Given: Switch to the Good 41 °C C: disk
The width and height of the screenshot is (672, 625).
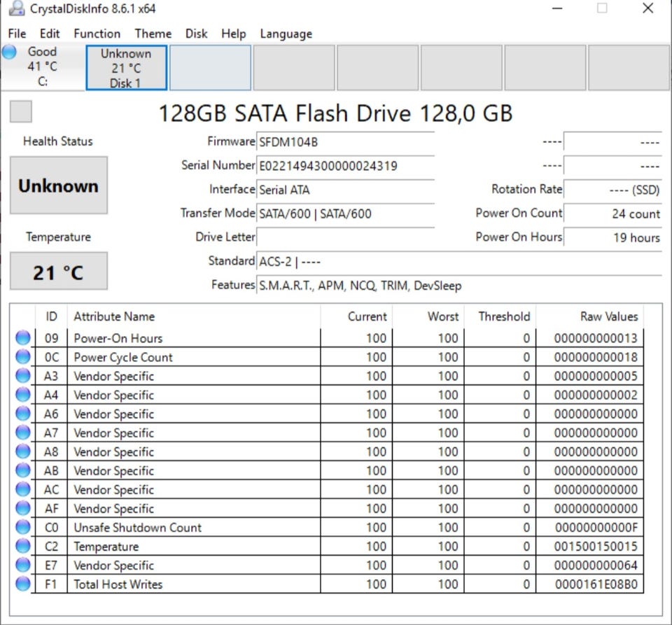Looking at the screenshot, I should (x=43, y=66).
